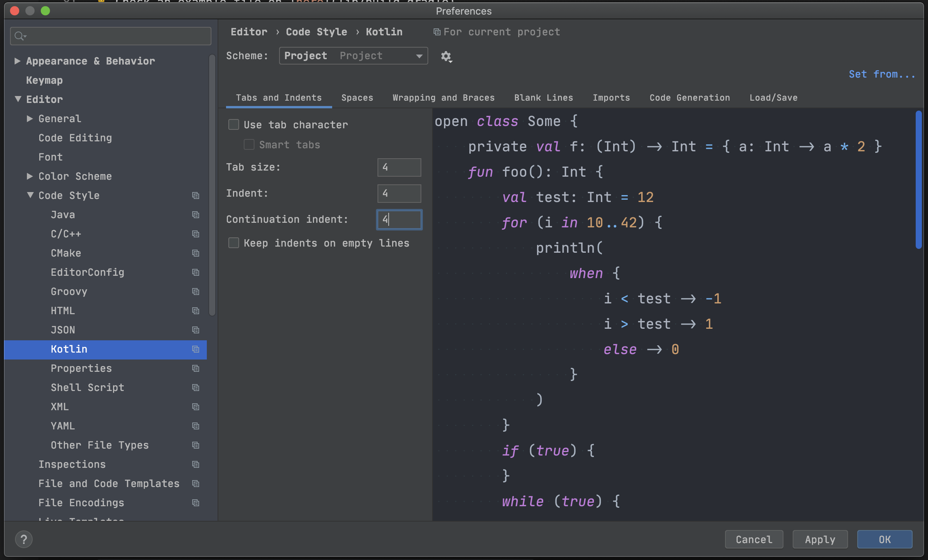Click project-level icon beside Other File Types
928x560 pixels.
coord(196,445)
